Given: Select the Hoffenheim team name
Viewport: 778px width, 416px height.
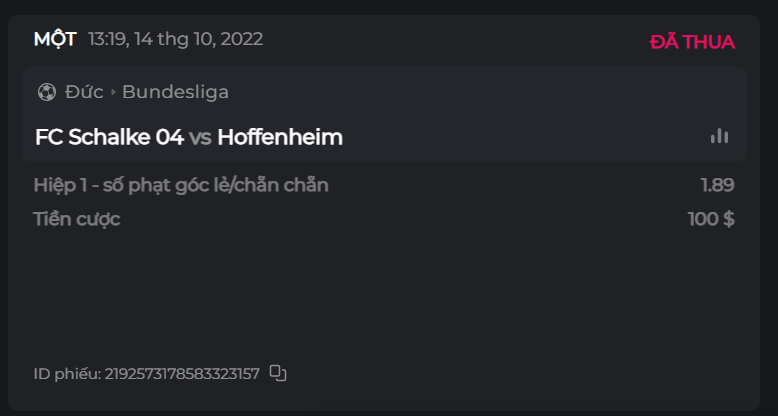Looking at the screenshot, I should pyautogui.click(x=279, y=137).
